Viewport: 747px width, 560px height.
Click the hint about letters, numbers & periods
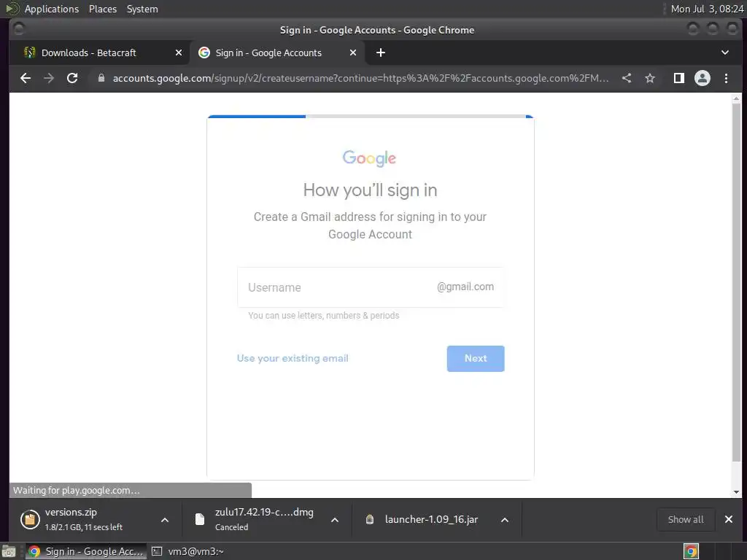(323, 315)
